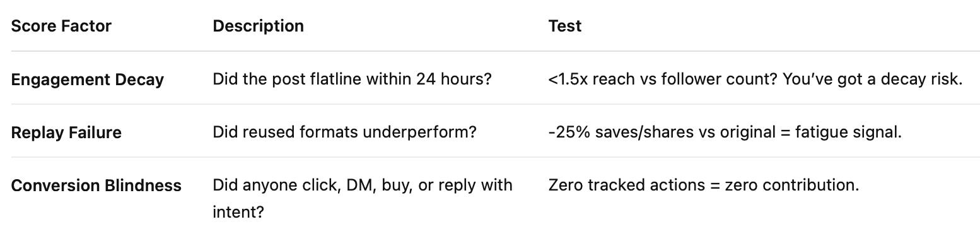Click the flatline within 24 hours description
Viewport: 980px width, 241px height.
[352, 79]
